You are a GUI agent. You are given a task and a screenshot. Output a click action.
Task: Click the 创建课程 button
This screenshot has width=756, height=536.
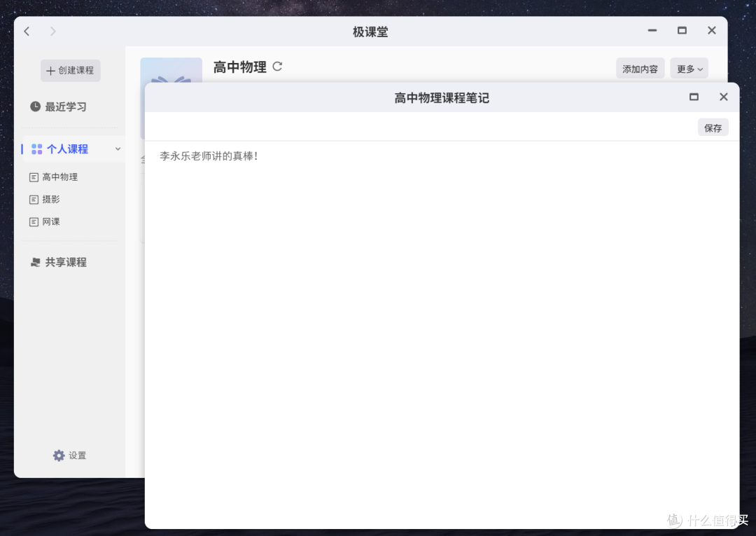(71, 71)
